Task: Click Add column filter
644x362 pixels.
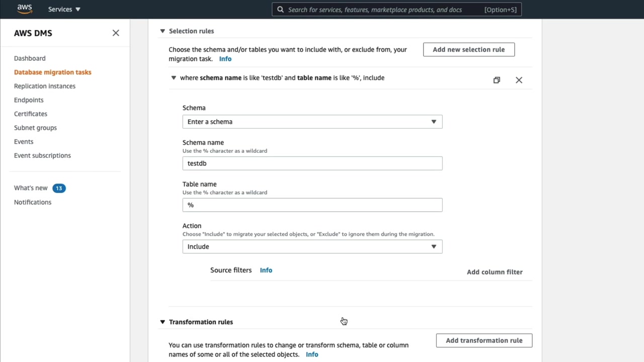Action: pos(495,272)
